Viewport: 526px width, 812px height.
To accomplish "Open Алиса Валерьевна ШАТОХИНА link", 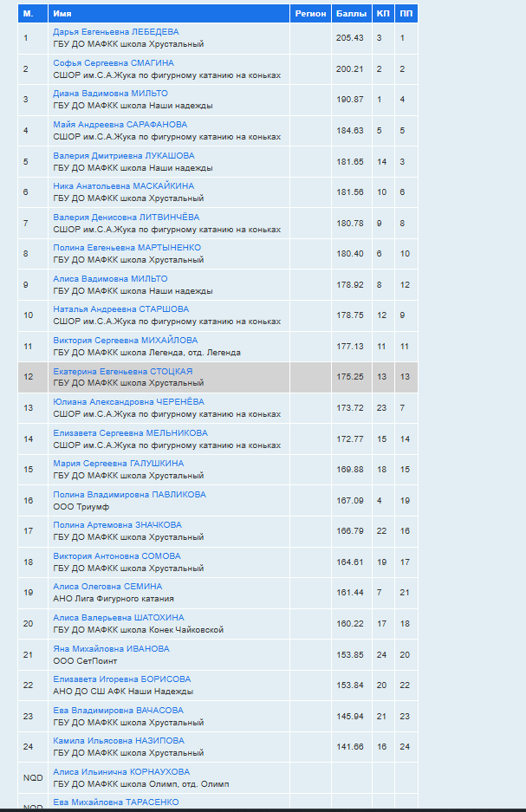I will click(119, 619).
